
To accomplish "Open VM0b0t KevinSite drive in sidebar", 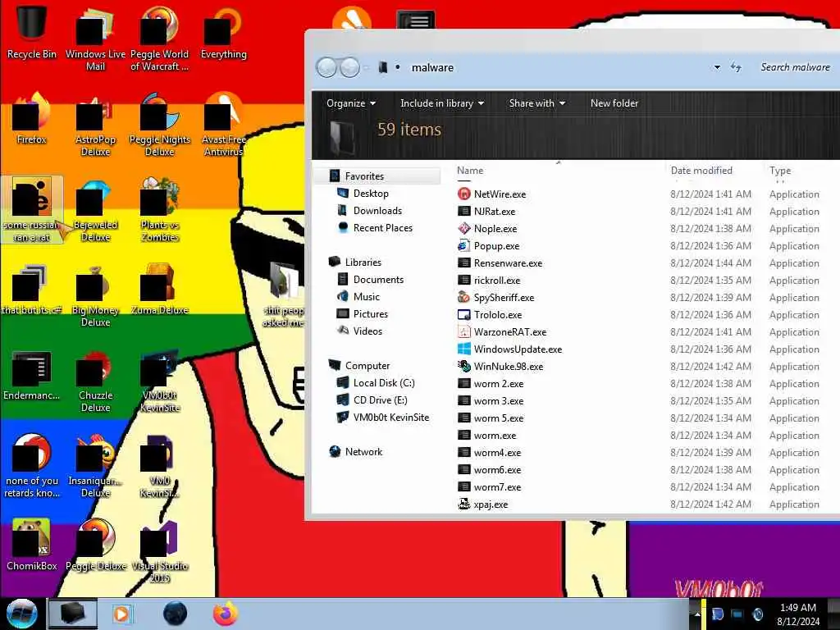I will click(x=390, y=417).
